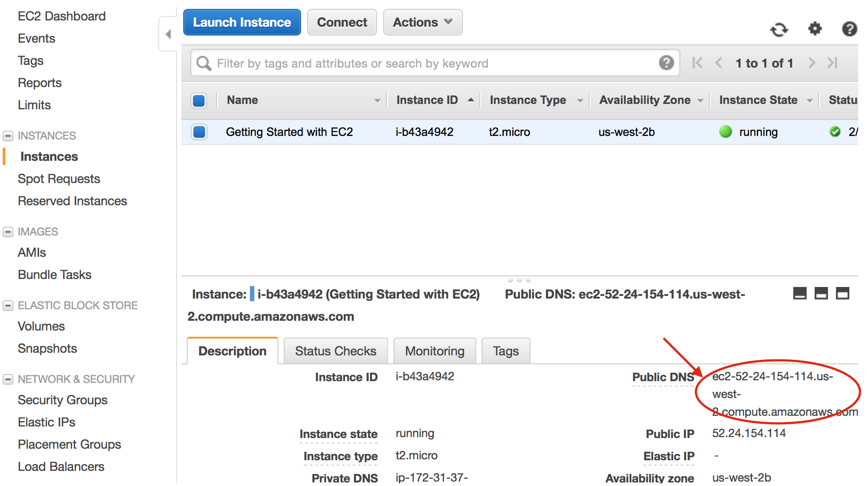The image size is (868, 486).
Task: Click the Launch Instance button
Action: pyautogui.click(x=242, y=22)
